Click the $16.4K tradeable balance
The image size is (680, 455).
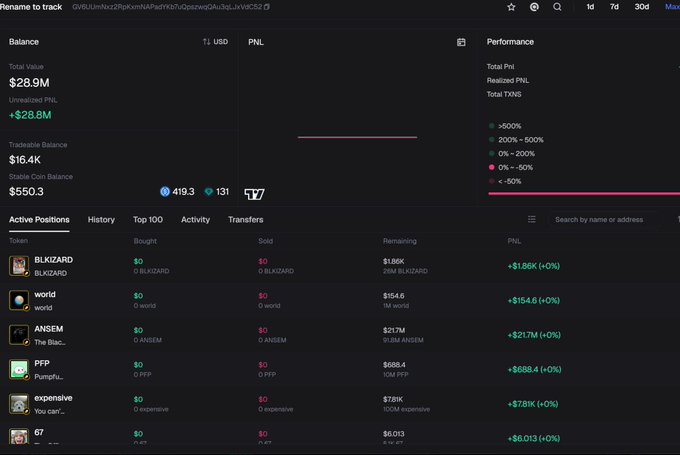point(25,160)
